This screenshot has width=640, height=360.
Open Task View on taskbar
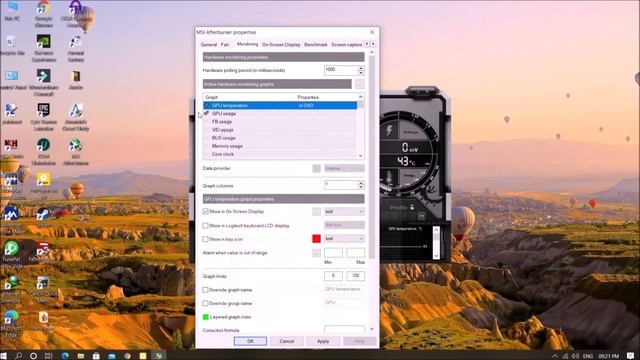(49, 356)
